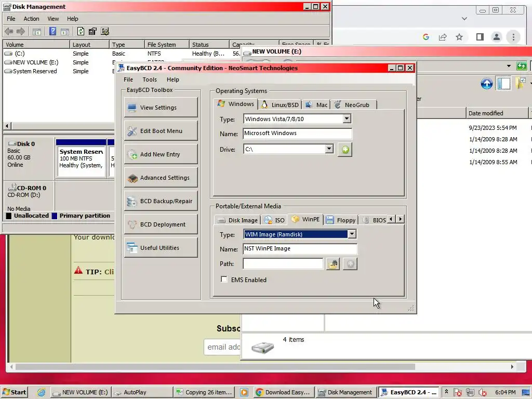Viewport: 532px width, 399px height.
Task: Click the browse for WinPE path icon
Action: (x=333, y=264)
